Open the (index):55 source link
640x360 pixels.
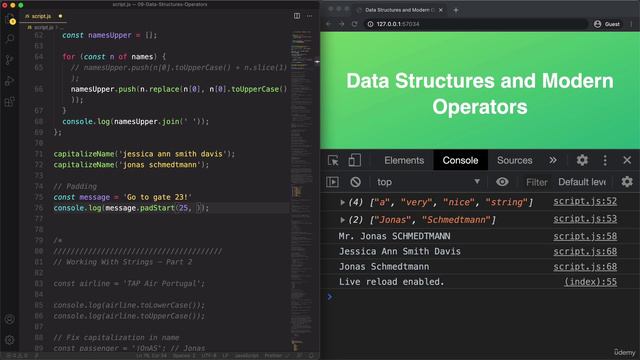pos(590,282)
